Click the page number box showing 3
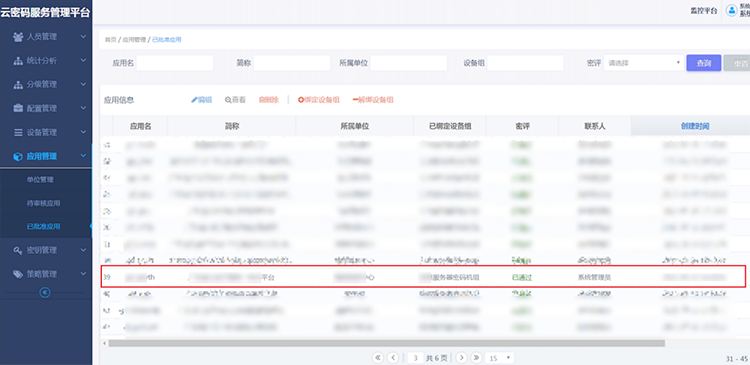This screenshot has height=365, width=750. [416, 358]
